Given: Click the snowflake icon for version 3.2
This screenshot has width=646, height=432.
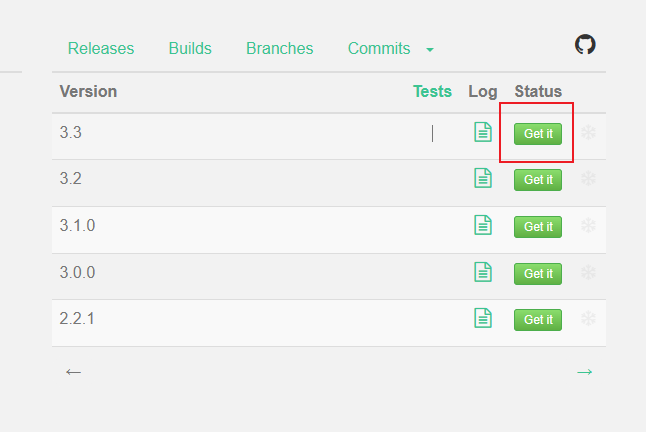Looking at the screenshot, I should 588,179.
